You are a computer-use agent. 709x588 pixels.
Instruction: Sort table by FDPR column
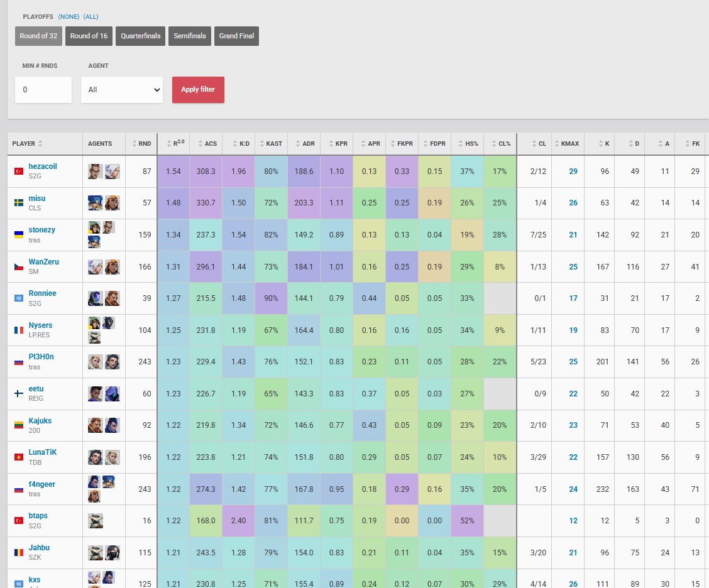tap(434, 144)
